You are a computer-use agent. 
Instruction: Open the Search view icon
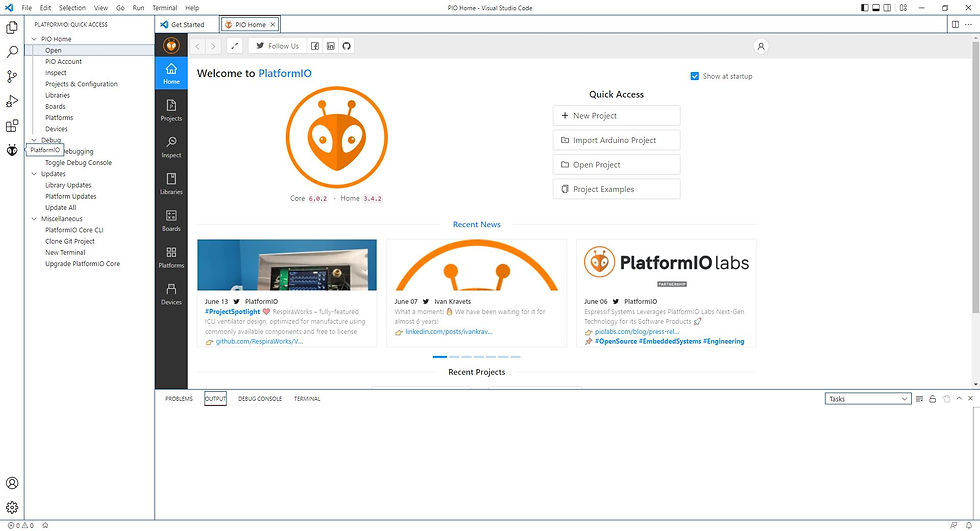tap(12, 52)
